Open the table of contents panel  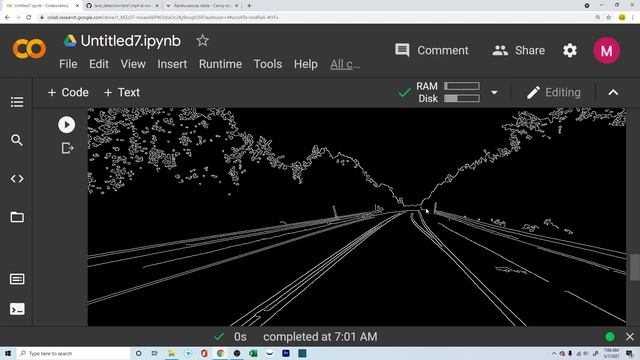17,102
